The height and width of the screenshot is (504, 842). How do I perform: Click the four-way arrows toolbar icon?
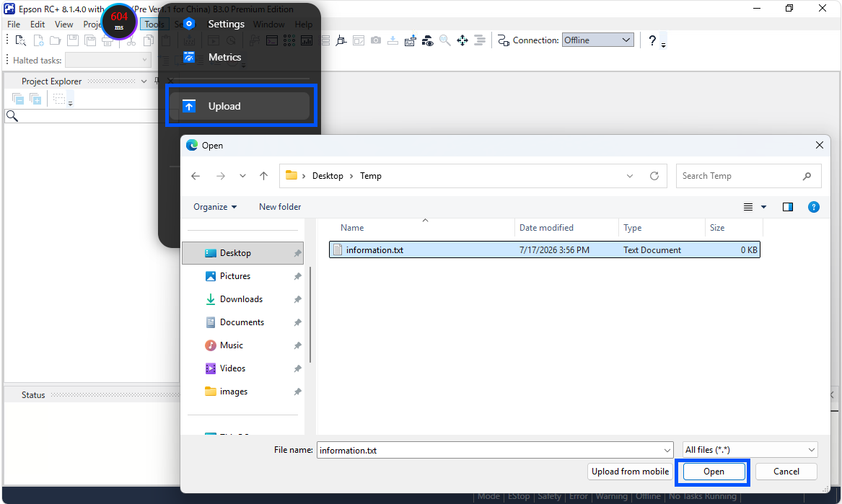coord(462,40)
